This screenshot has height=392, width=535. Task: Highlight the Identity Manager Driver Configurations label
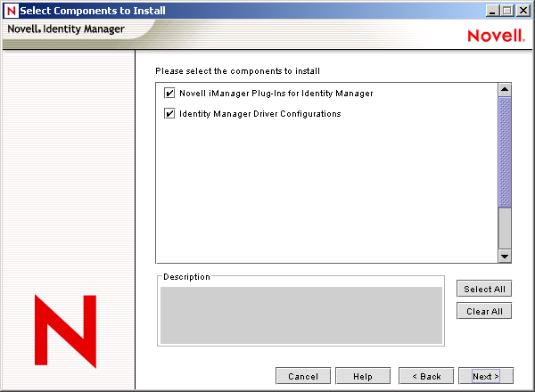click(x=259, y=114)
